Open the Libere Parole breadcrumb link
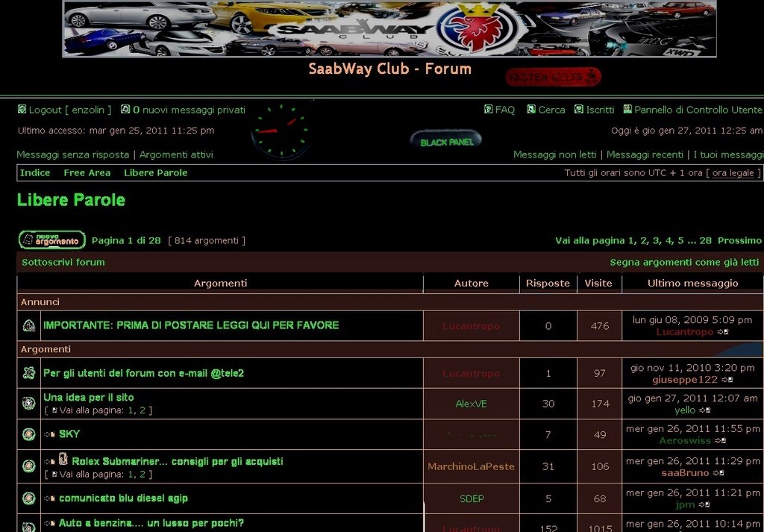Image resolution: width=764 pixels, height=532 pixels. click(x=155, y=172)
